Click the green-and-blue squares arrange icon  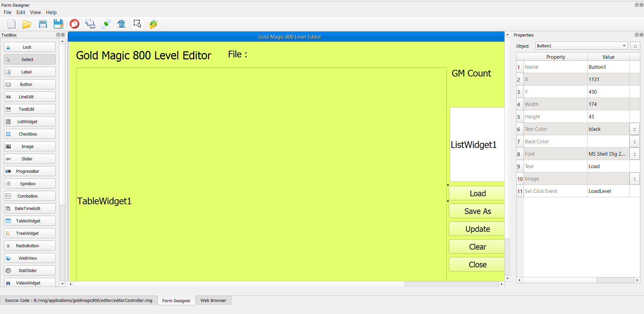point(106,24)
